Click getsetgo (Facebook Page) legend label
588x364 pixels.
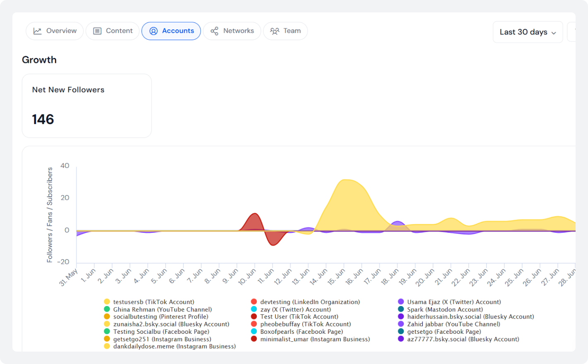[444, 332]
